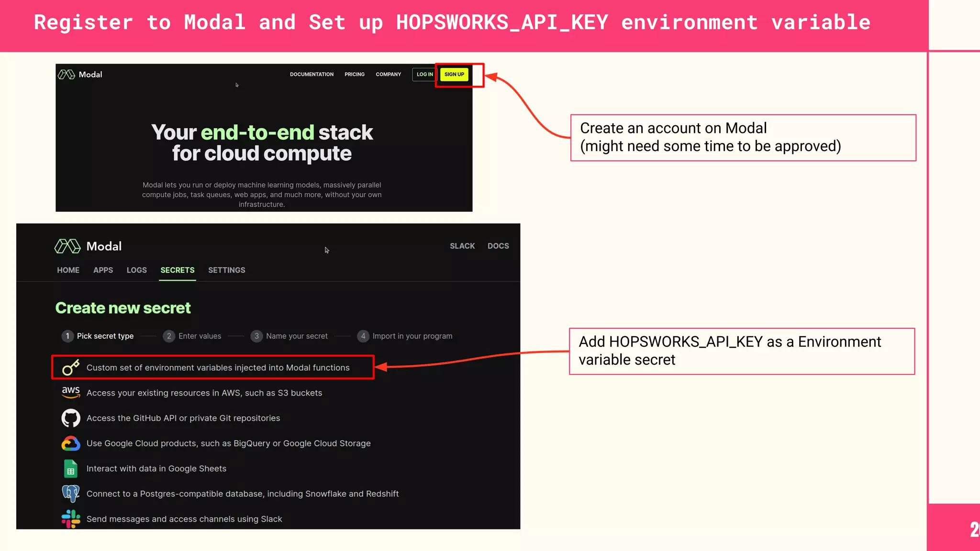Click the 'Create new secret' heading

tap(123, 308)
